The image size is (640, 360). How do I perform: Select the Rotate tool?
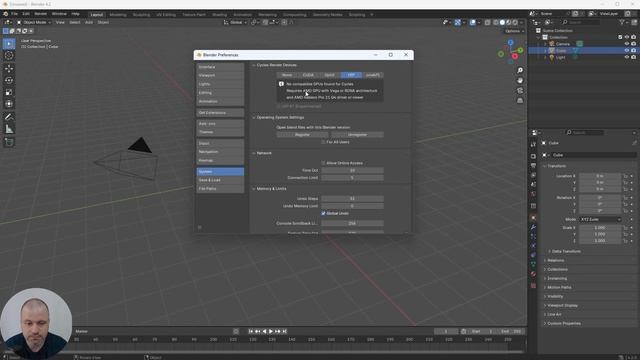[x=9, y=80]
